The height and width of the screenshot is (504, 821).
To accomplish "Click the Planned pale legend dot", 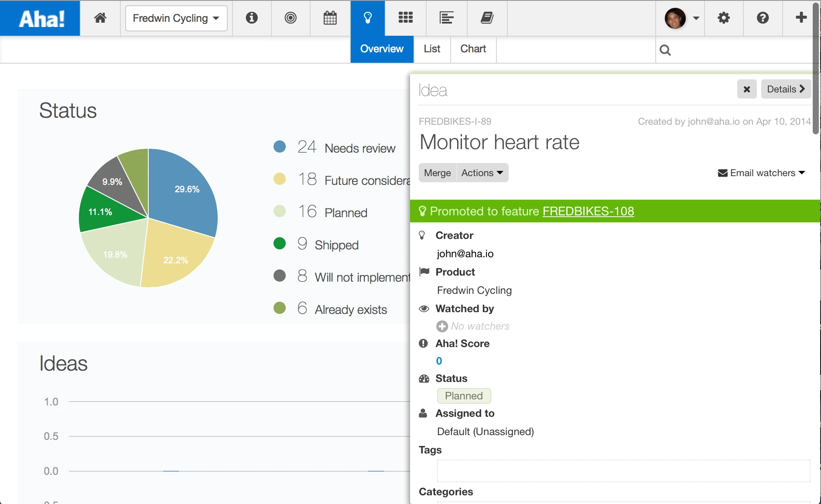I will (280, 211).
